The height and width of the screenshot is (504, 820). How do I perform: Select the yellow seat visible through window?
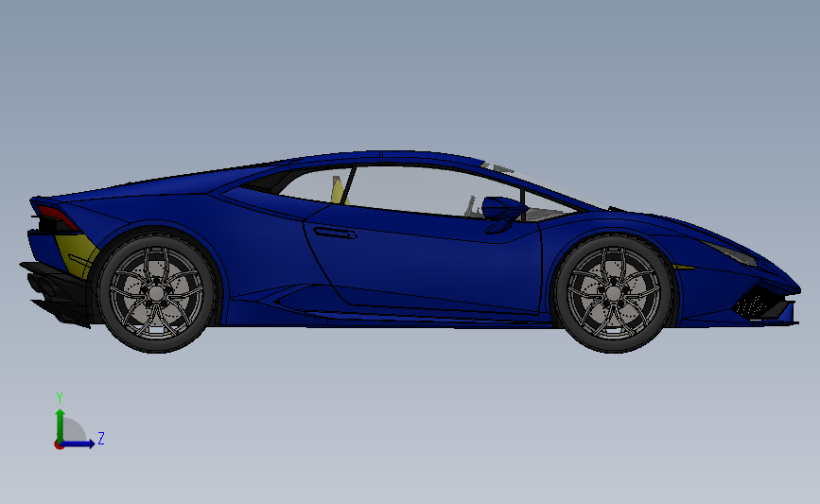click(x=339, y=191)
